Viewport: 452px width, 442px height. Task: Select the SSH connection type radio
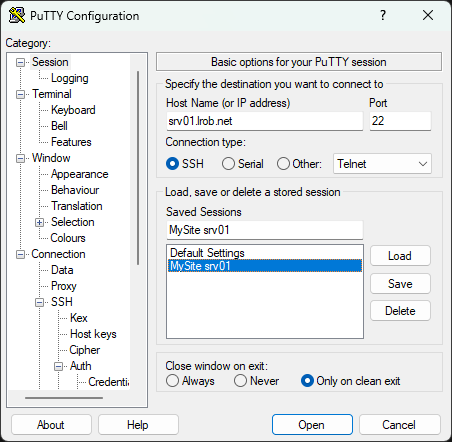click(172, 164)
